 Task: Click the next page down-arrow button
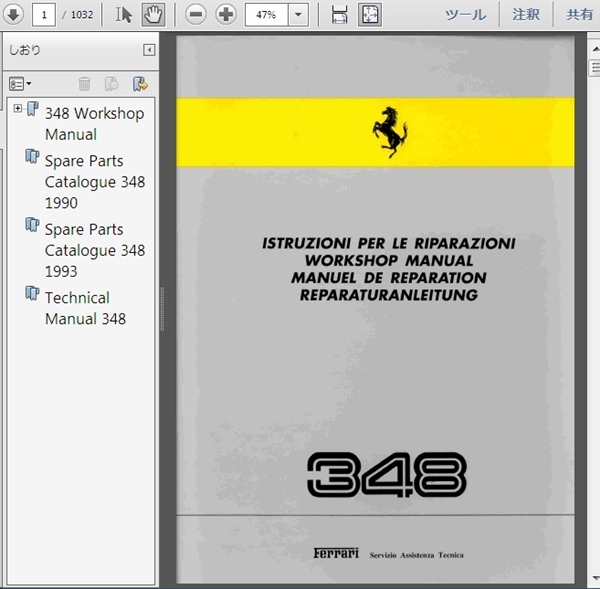pyautogui.click(x=13, y=15)
